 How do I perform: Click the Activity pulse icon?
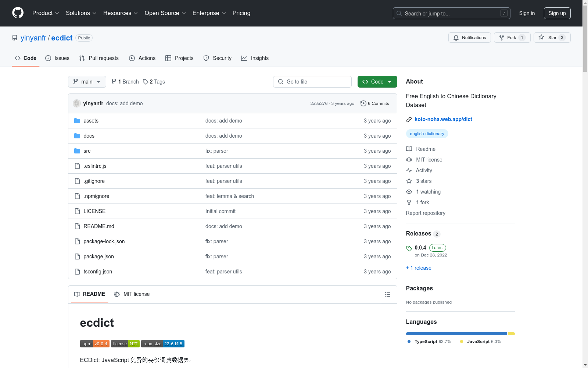pos(409,170)
